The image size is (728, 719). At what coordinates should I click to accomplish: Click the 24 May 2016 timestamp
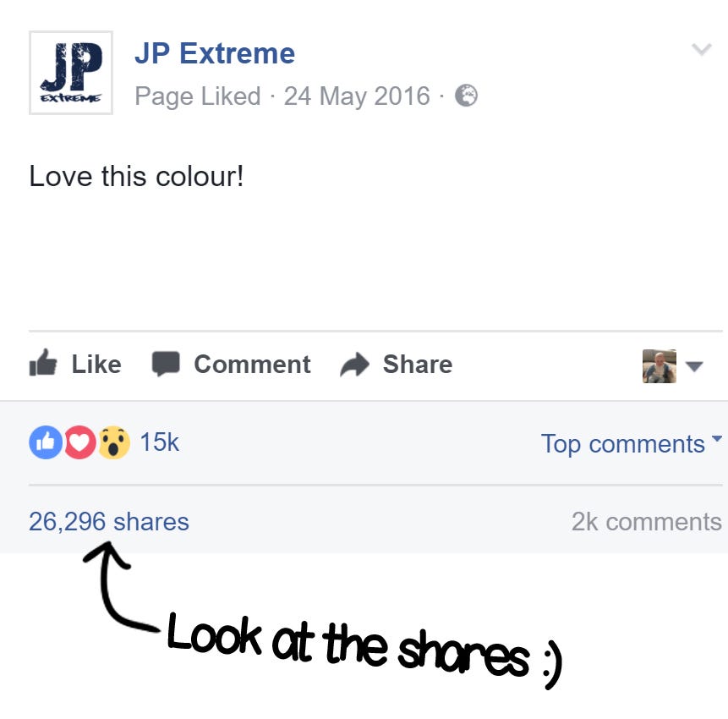click(357, 96)
